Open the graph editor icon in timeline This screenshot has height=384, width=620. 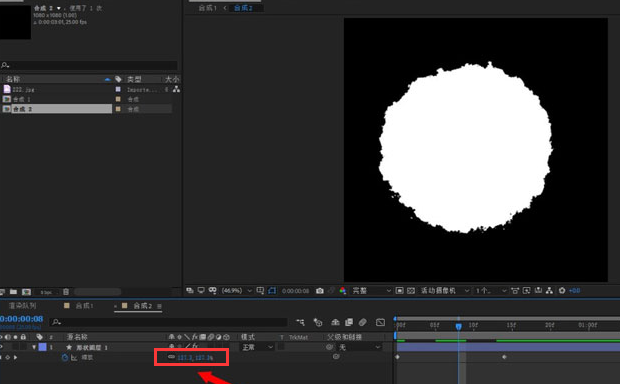coord(380,322)
